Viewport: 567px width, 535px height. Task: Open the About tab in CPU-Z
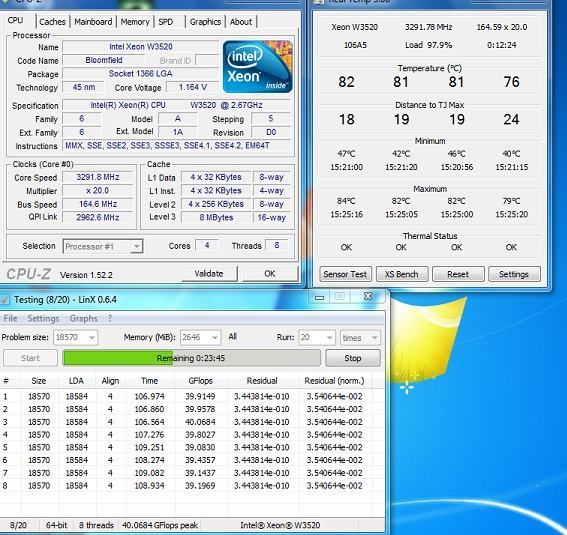coord(241,22)
